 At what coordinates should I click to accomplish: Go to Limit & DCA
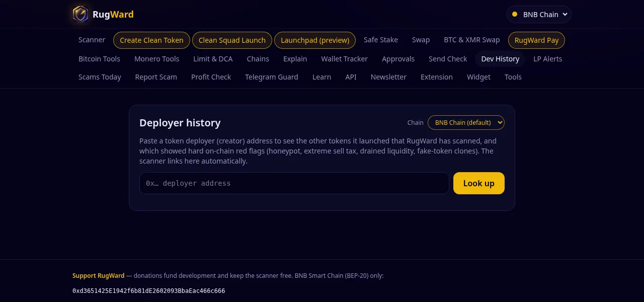(x=213, y=59)
